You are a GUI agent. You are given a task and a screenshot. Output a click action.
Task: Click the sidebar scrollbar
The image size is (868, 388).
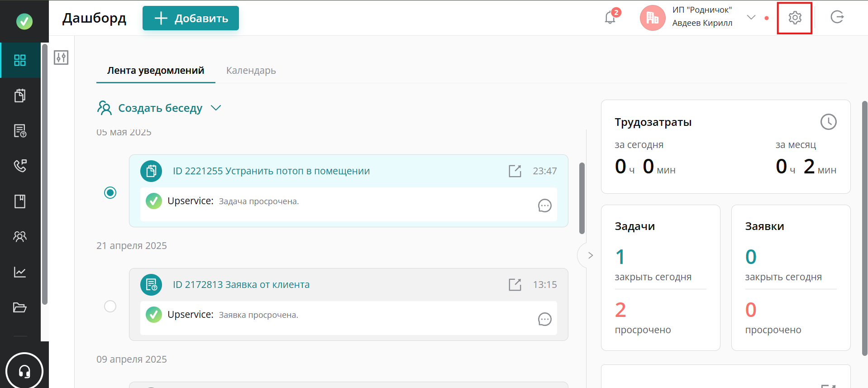[x=45, y=174]
